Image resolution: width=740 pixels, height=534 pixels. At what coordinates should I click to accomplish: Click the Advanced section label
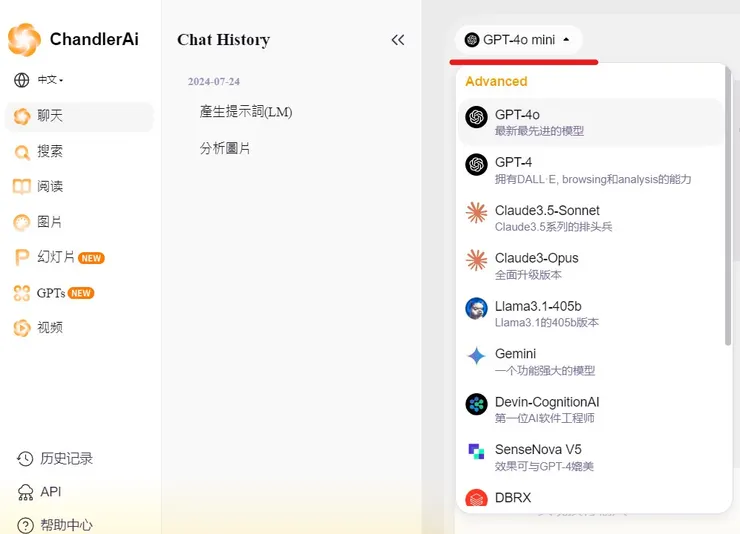click(496, 82)
